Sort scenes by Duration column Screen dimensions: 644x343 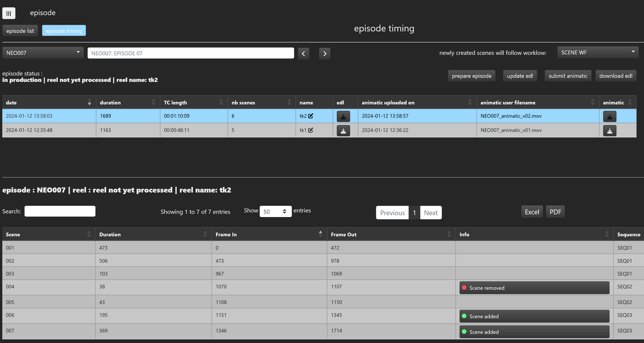click(153, 234)
